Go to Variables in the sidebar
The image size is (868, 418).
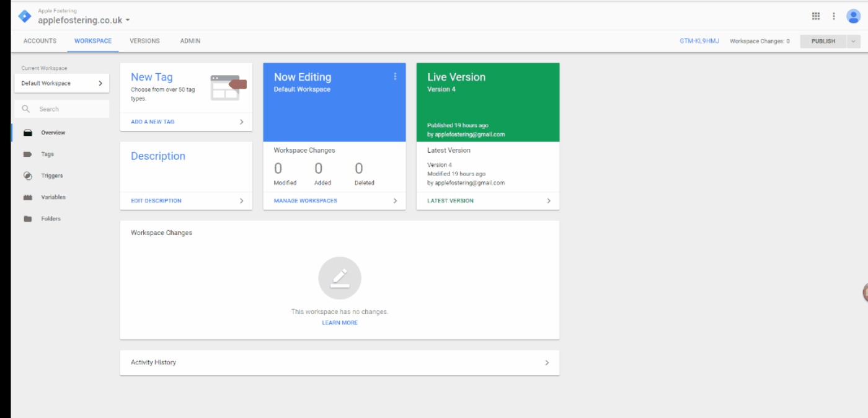(x=53, y=197)
